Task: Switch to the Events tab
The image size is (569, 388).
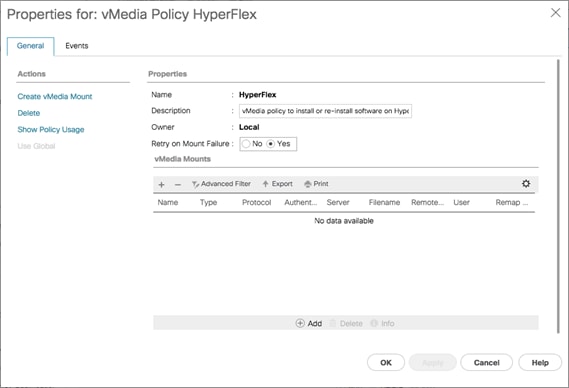Action: point(77,46)
